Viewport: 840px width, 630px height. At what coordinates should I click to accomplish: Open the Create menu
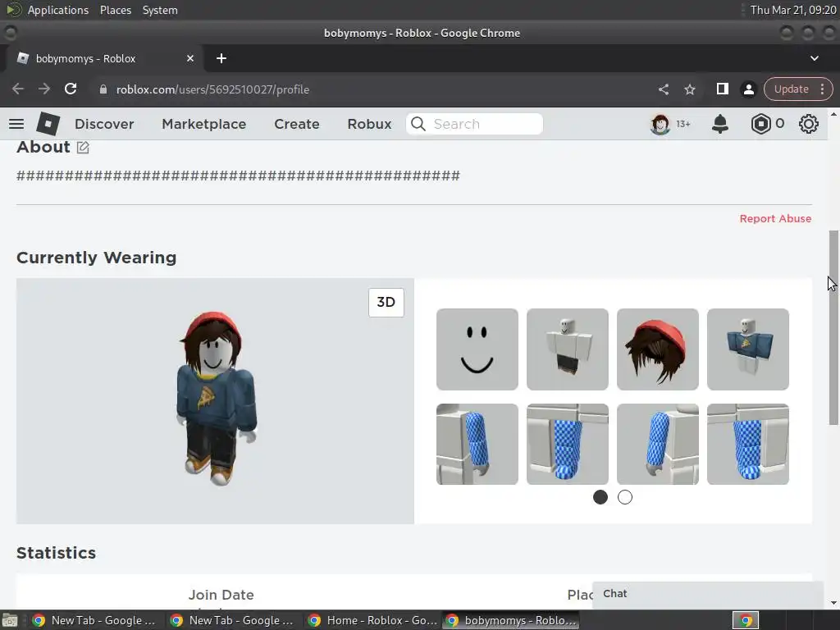click(296, 124)
